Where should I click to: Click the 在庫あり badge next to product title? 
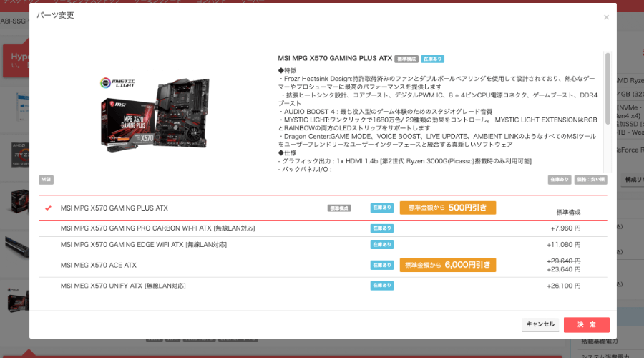[432, 59]
